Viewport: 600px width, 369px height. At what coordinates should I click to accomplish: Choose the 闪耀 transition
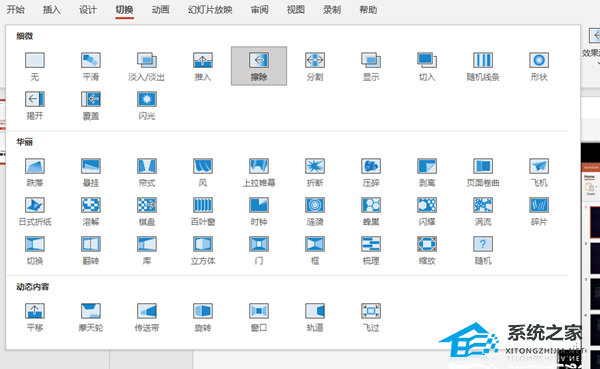tap(427, 211)
